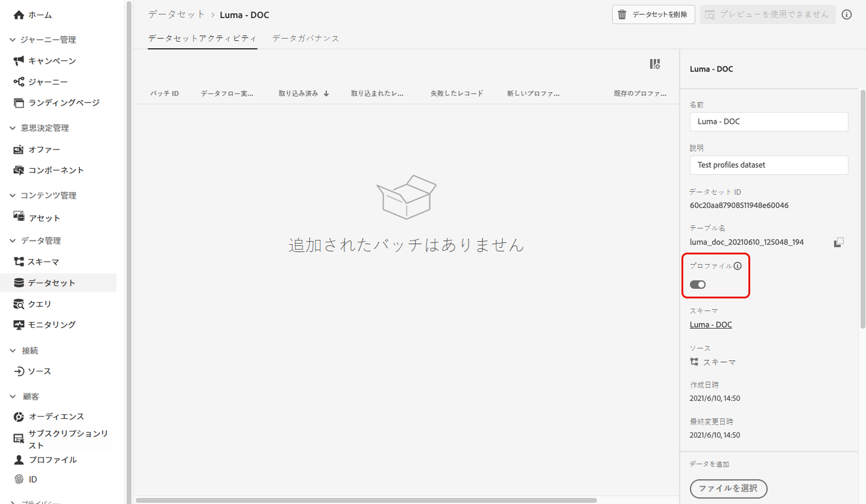This screenshot has width=866, height=504.
Task: Click the サブスクリプションリスト icon
Action: tap(19, 439)
